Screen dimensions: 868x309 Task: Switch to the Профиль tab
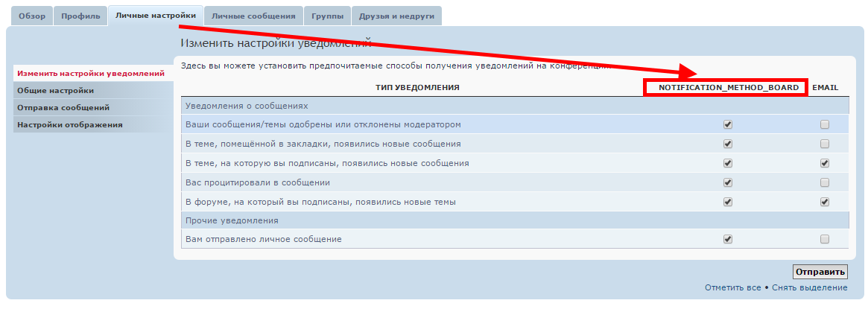pos(80,16)
